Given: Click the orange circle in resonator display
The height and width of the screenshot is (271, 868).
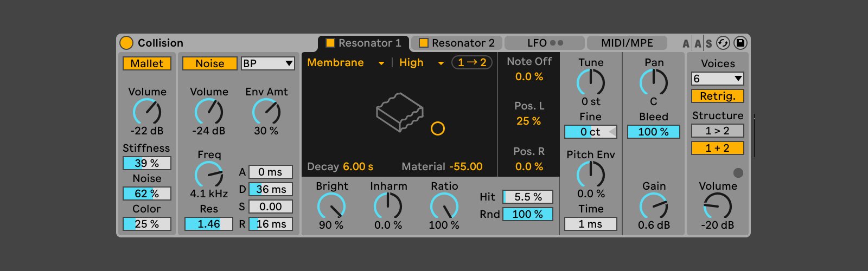Looking at the screenshot, I should (438, 128).
